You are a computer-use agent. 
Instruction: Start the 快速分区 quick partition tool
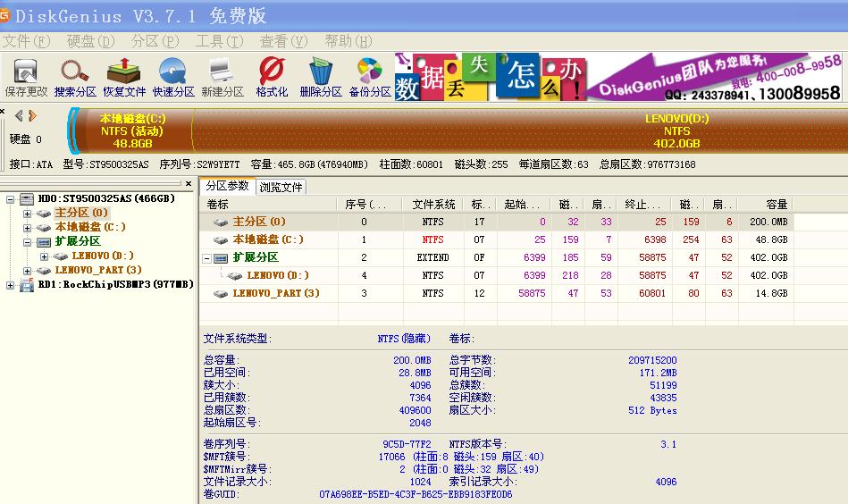(x=173, y=78)
